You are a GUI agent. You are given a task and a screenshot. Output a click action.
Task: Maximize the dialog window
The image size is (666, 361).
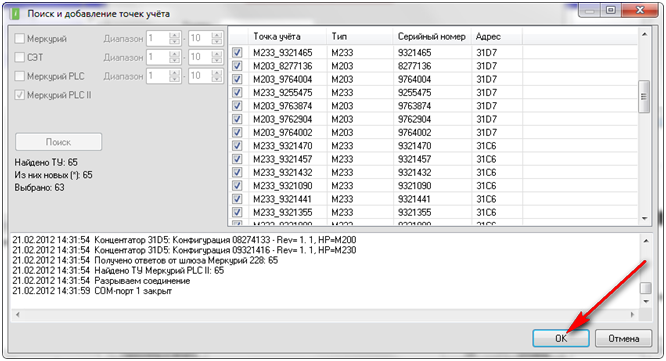[611, 10]
